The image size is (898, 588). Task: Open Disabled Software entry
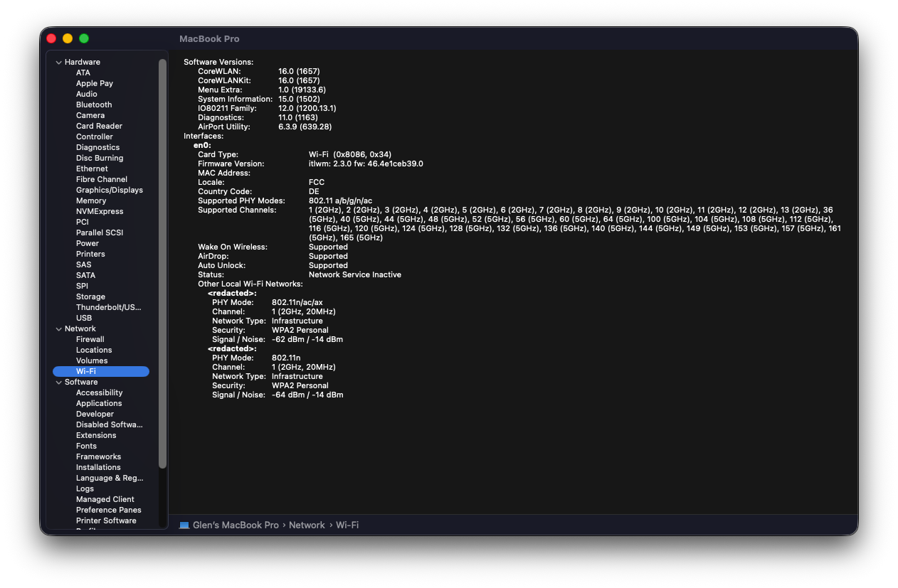(110, 424)
